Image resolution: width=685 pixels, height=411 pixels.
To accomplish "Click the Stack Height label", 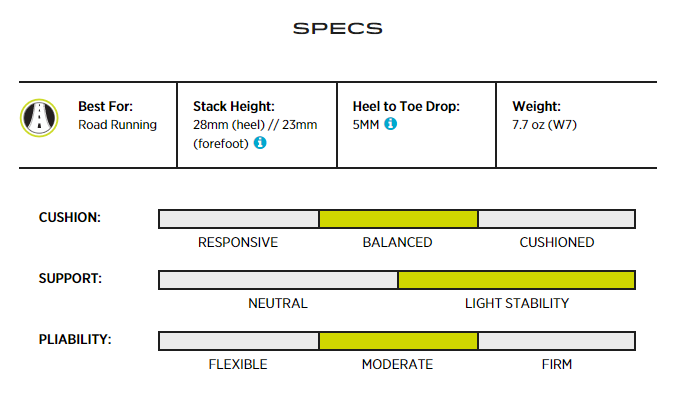I will coord(233,106).
